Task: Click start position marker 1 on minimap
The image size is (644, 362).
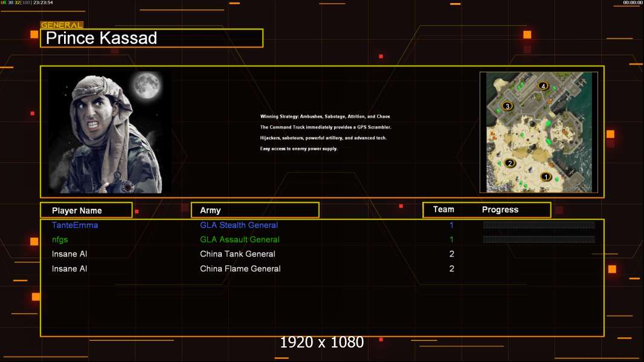Action: pyautogui.click(x=546, y=177)
